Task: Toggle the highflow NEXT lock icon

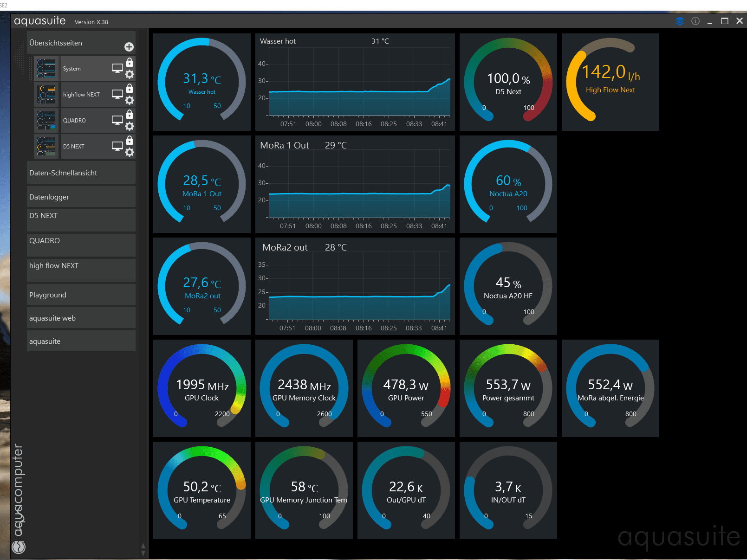Action: tap(130, 89)
